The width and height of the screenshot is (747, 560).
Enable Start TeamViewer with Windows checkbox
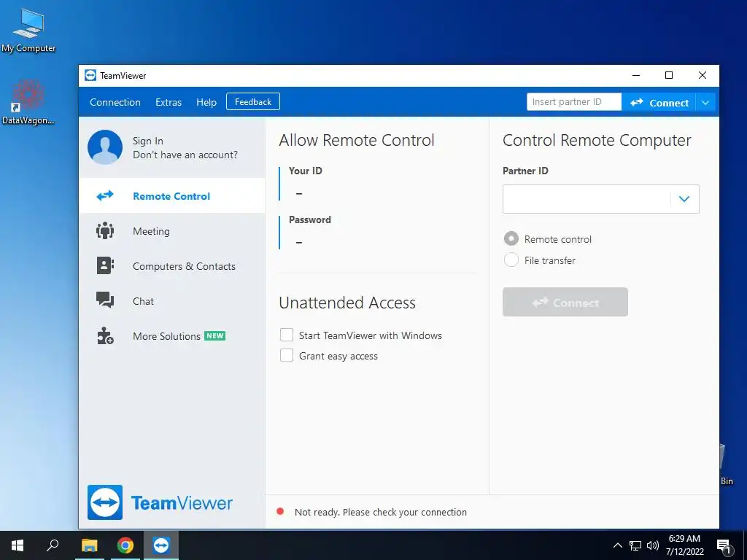[286, 335]
